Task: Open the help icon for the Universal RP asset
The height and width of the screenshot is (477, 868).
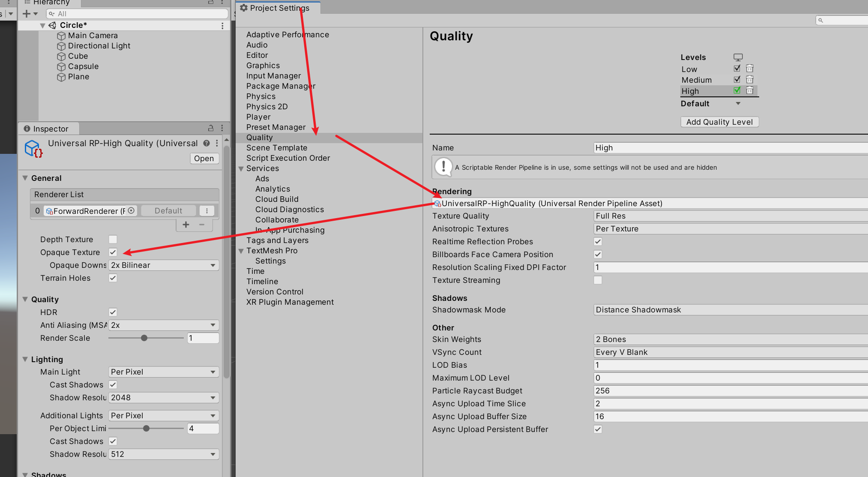Action: (x=207, y=143)
